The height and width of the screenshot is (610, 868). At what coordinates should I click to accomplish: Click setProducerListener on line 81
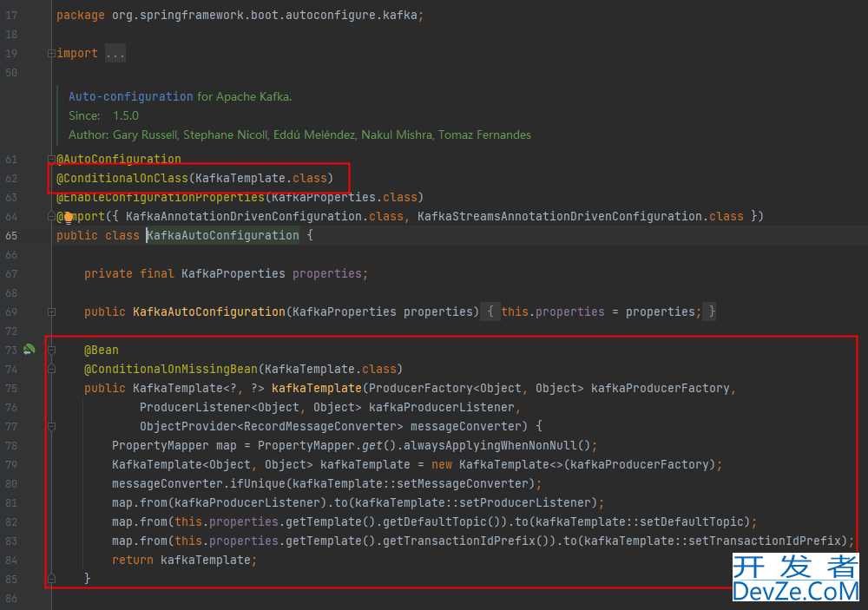525,502
